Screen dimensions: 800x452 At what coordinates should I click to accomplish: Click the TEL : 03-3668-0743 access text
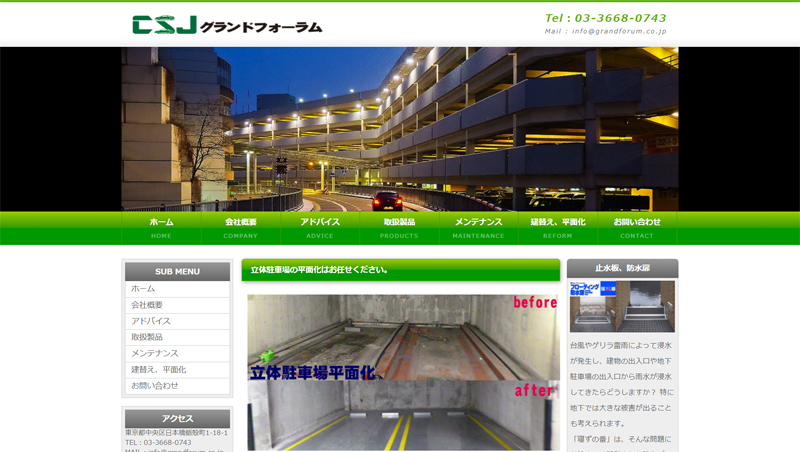pos(158,442)
